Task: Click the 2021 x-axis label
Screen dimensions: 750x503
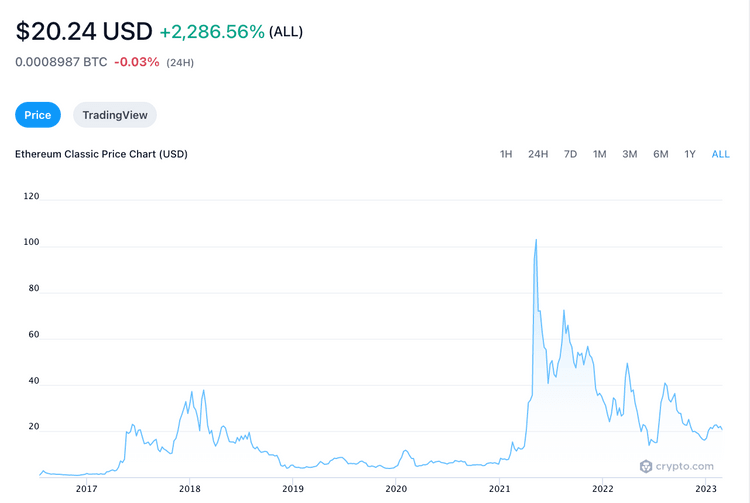Action: (499, 489)
